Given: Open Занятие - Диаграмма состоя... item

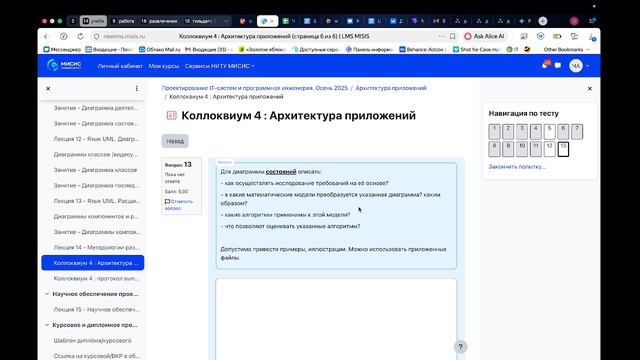Looking at the screenshot, I should coord(96,123).
